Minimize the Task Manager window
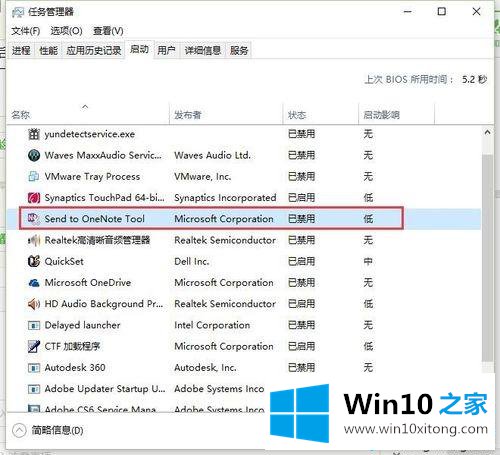 point(408,12)
